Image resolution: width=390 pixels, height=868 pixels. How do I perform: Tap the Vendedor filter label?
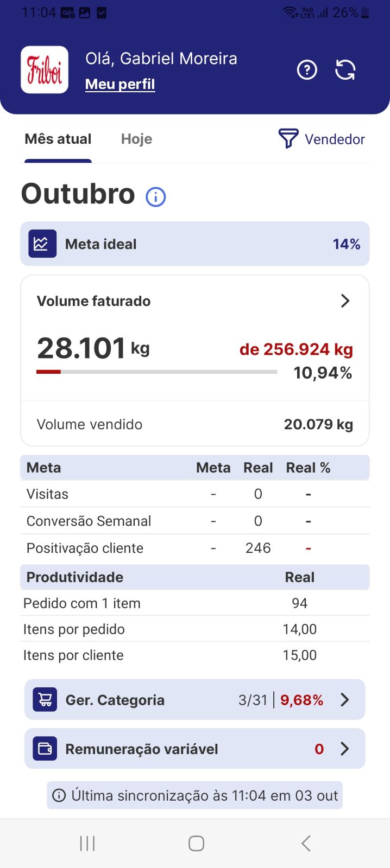tap(335, 139)
